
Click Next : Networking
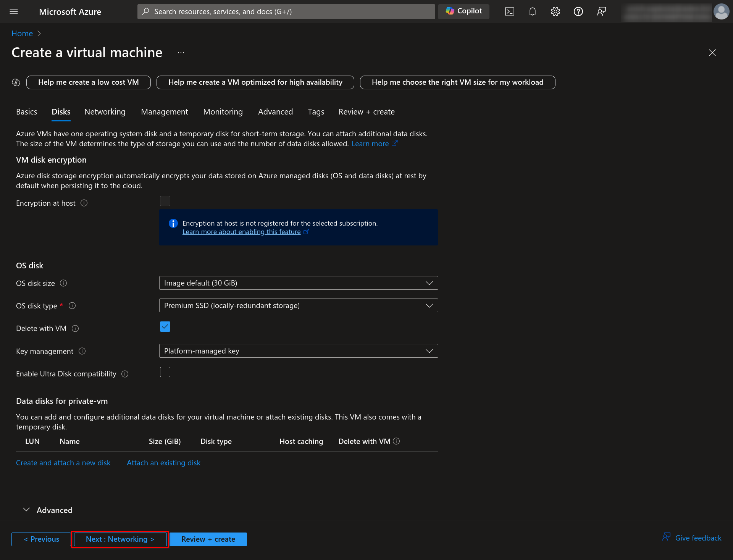[x=119, y=539]
